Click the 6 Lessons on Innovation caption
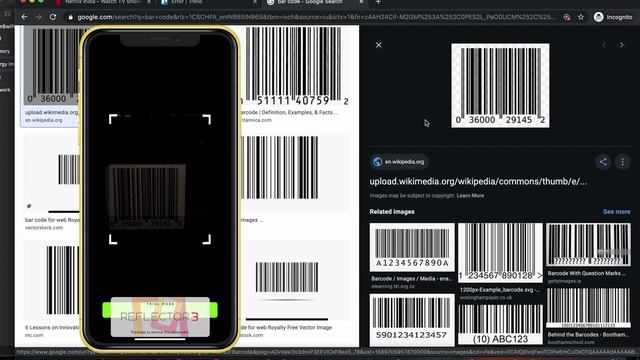 point(52,327)
